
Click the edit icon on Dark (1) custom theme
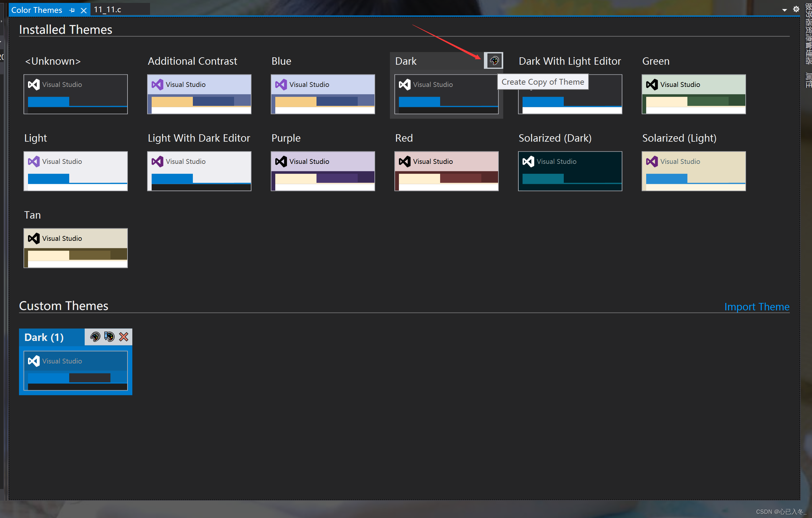click(109, 337)
